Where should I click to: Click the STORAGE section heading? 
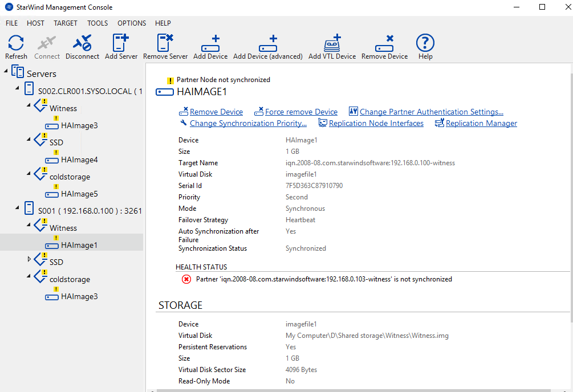(x=181, y=305)
